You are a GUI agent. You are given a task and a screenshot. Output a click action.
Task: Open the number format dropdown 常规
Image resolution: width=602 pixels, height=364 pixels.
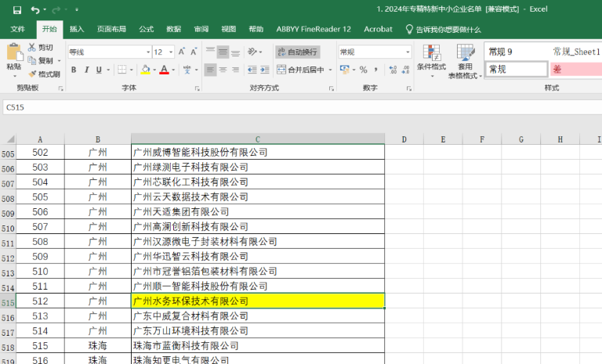tap(408, 52)
